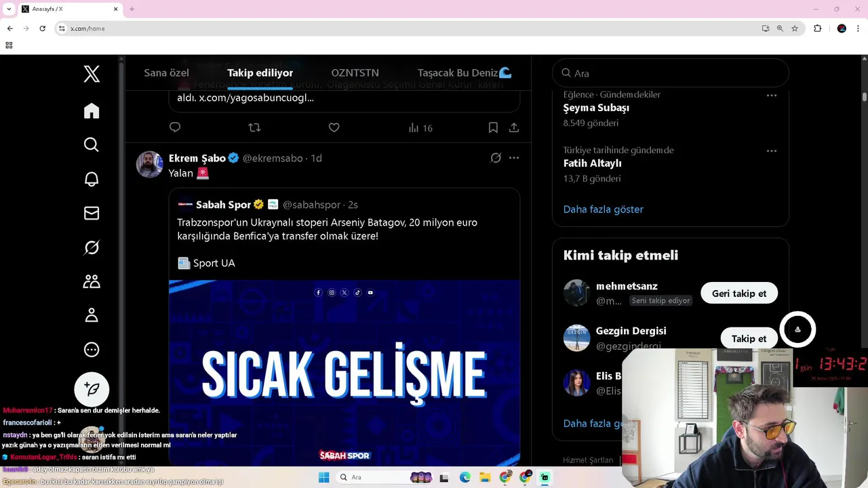Open Explore search in the sidebar

click(92, 145)
